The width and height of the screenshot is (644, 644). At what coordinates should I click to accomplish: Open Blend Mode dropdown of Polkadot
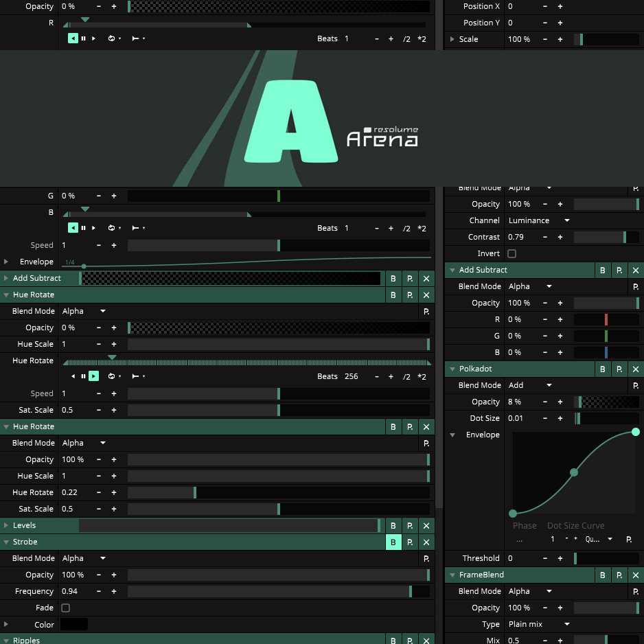[530, 385]
